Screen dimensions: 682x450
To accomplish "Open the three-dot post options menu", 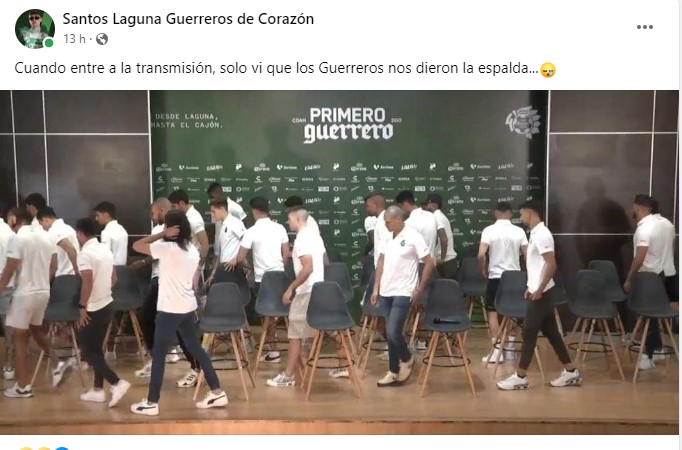I will pyautogui.click(x=645, y=27).
